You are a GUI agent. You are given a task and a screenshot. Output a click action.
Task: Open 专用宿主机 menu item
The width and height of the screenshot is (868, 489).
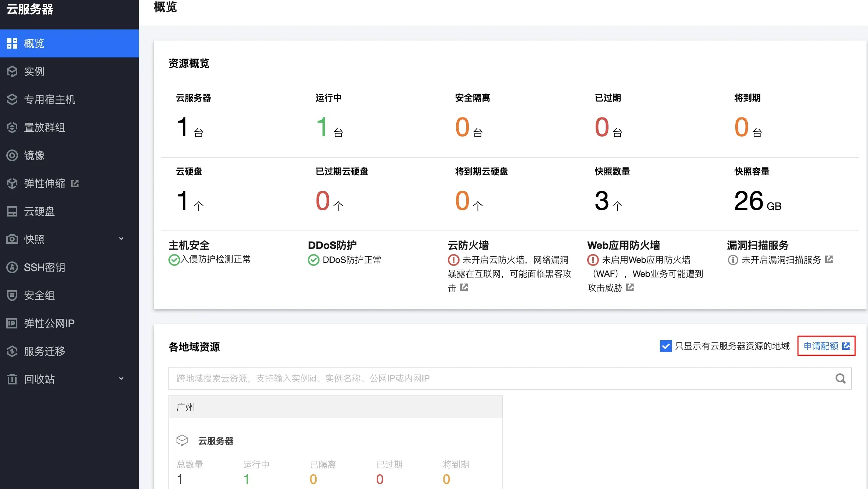(69, 99)
